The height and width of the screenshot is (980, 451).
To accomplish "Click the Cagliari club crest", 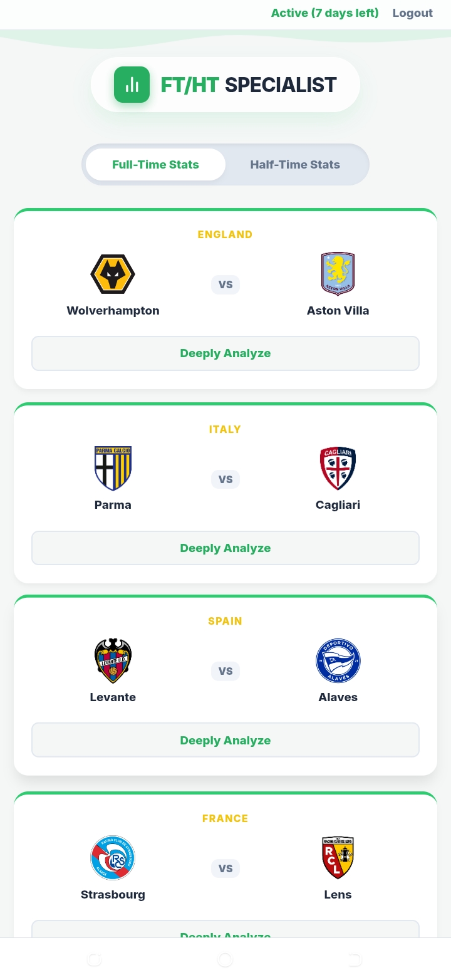I will 338,468.
